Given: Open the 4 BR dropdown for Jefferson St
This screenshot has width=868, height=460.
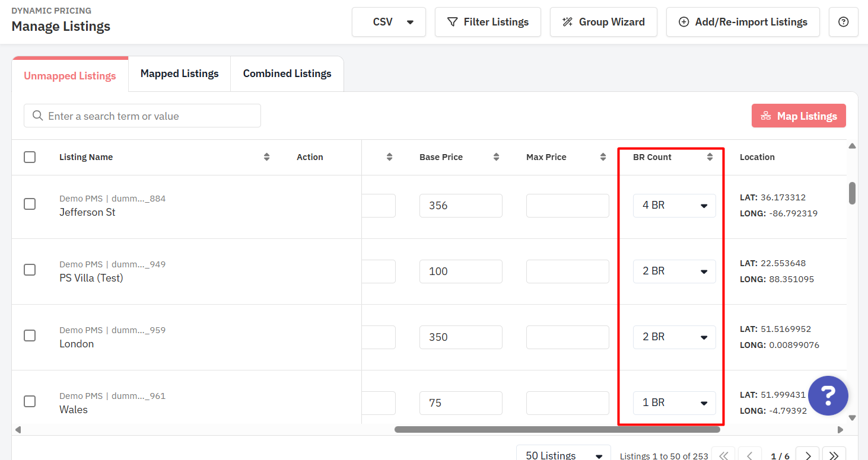Looking at the screenshot, I should pos(674,206).
